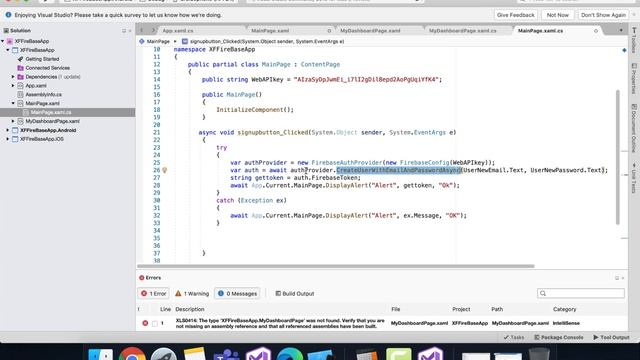Switch to the App.xaml.cs tab
Screen dimensions: 640x360
(x=178, y=31)
